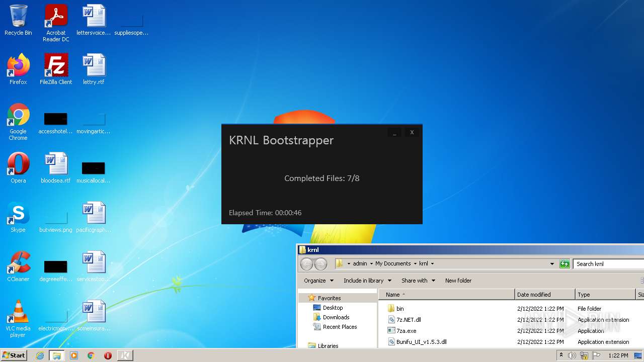Launch the Firefox desktop shortcut
The width and height of the screenshot is (644, 362).
pos(18,69)
